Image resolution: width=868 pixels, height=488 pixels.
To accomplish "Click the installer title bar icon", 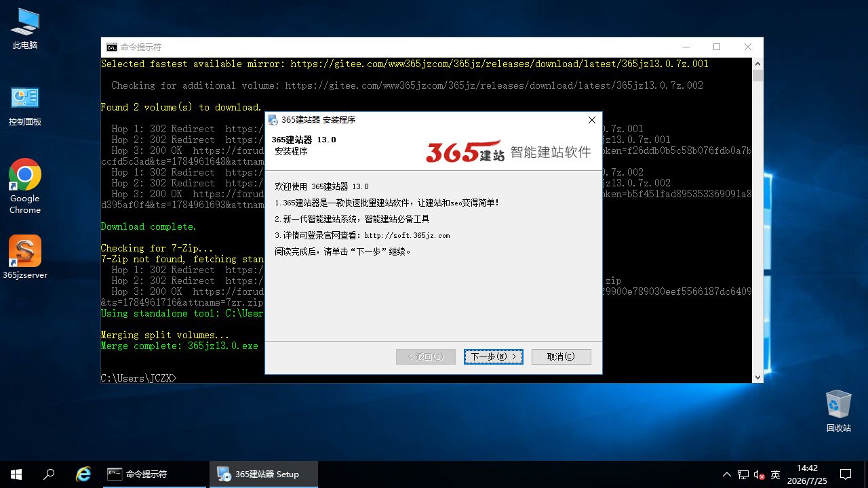I will (273, 120).
